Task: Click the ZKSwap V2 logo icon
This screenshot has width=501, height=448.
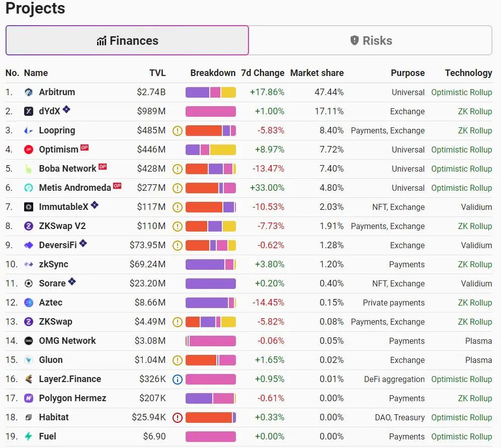Action: 29,226
